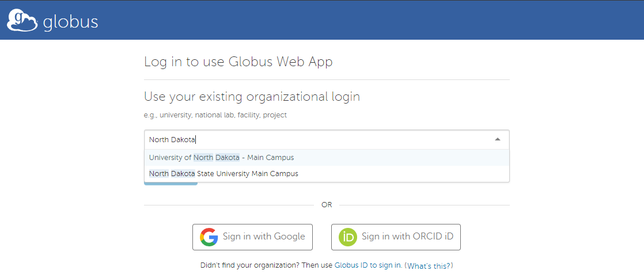Click the green ORCID iD icon
This screenshot has width=644, height=278.
[347, 237]
